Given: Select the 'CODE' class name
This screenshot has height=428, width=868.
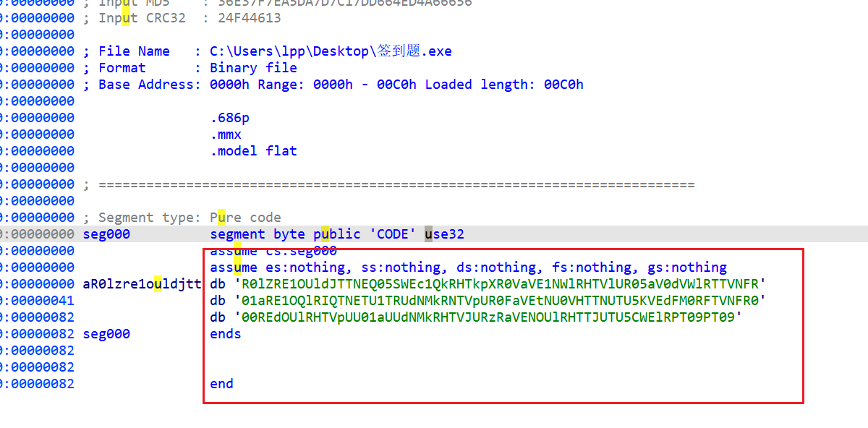Looking at the screenshot, I should (393, 234).
